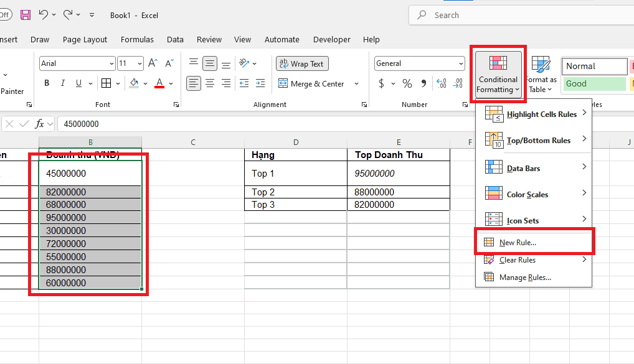Apply comma style
The width and height of the screenshot is (634, 364).
point(423,83)
